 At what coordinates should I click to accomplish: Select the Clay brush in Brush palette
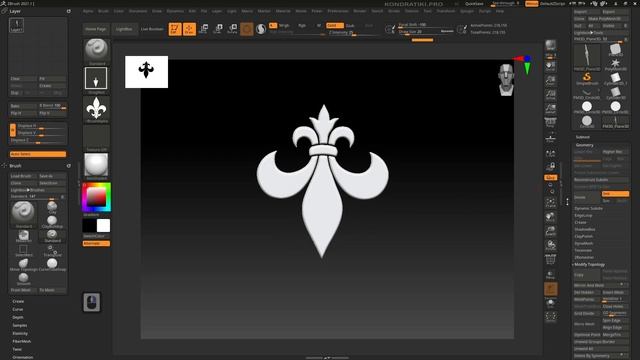(x=52, y=207)
